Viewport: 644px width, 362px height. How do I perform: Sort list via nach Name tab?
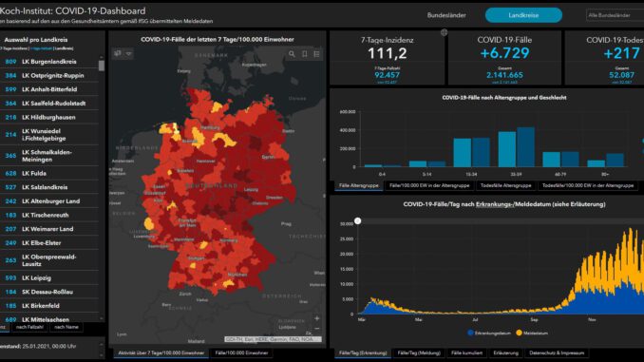(x=66, y=328)
